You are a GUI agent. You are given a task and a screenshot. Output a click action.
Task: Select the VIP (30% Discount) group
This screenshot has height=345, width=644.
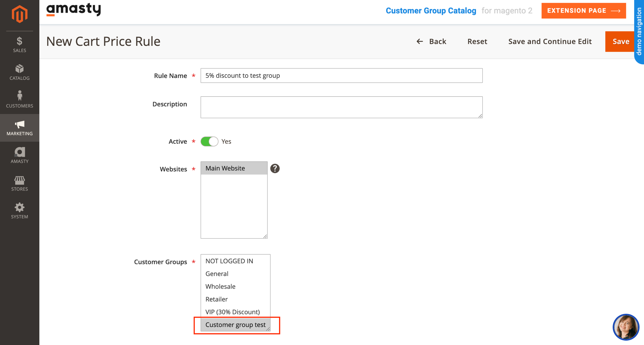(232, 312)
